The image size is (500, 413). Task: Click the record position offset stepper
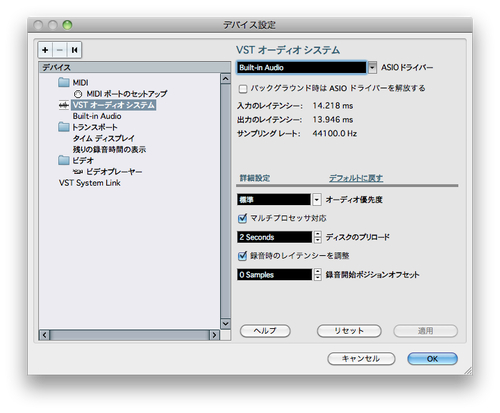click(318, 275)
